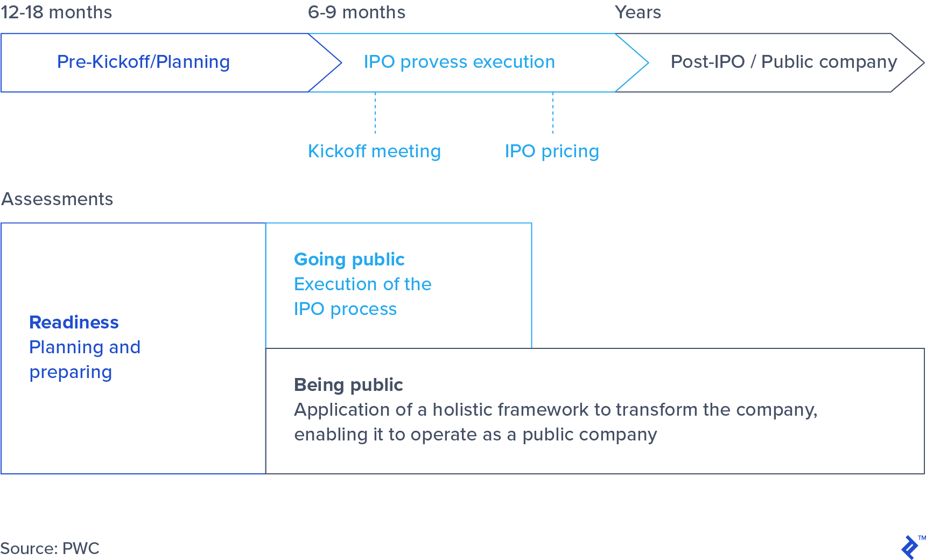
Task: Click the Execution of the IPO process text
Action: (x=362, y=297)
